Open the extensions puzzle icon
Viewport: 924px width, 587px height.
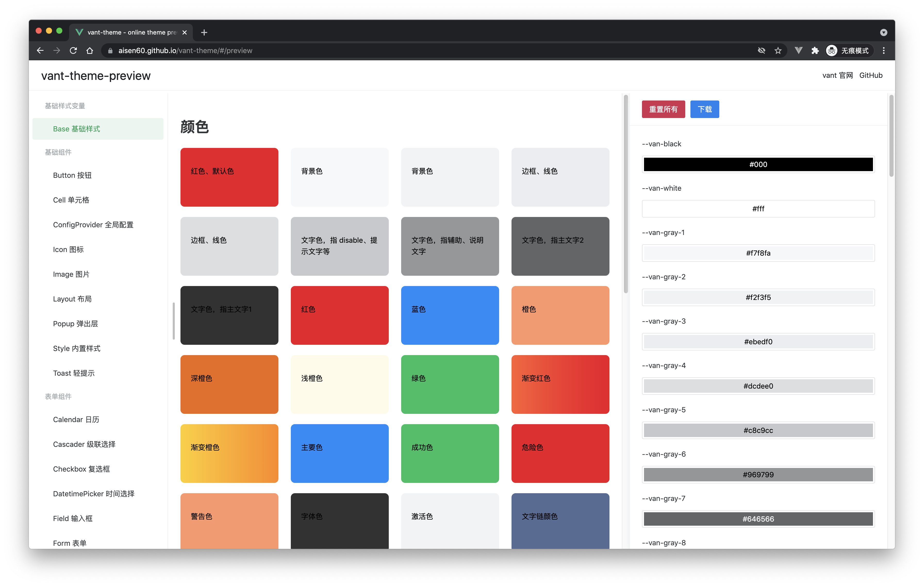[x=815, y=50]
